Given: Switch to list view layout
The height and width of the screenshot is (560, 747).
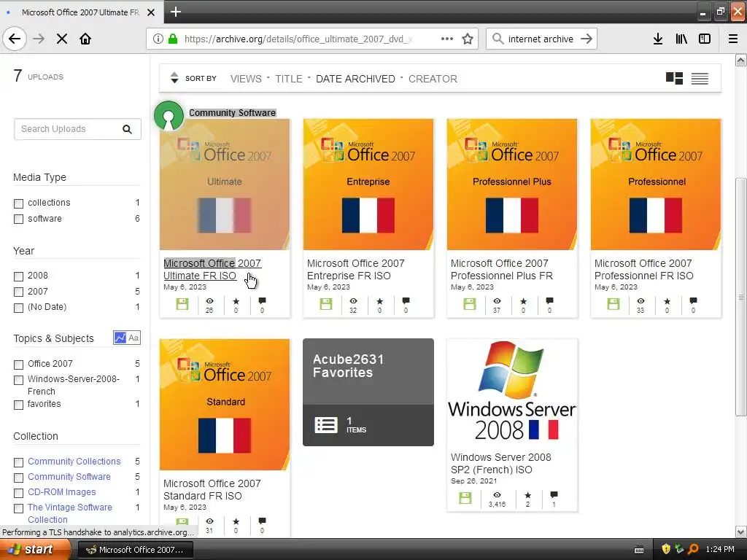Looking at the screenshot, I should [x=700, y=79].
